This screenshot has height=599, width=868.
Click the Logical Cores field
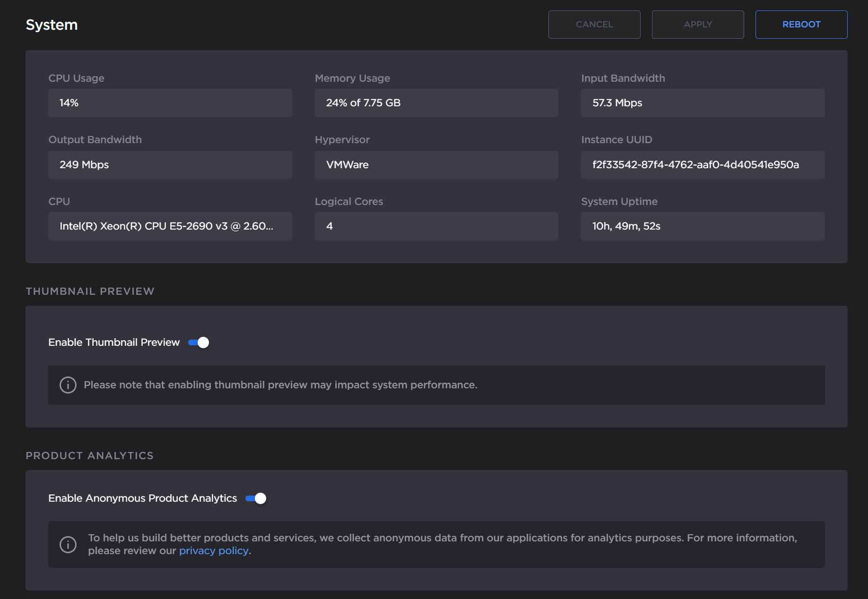click(436, 226)
